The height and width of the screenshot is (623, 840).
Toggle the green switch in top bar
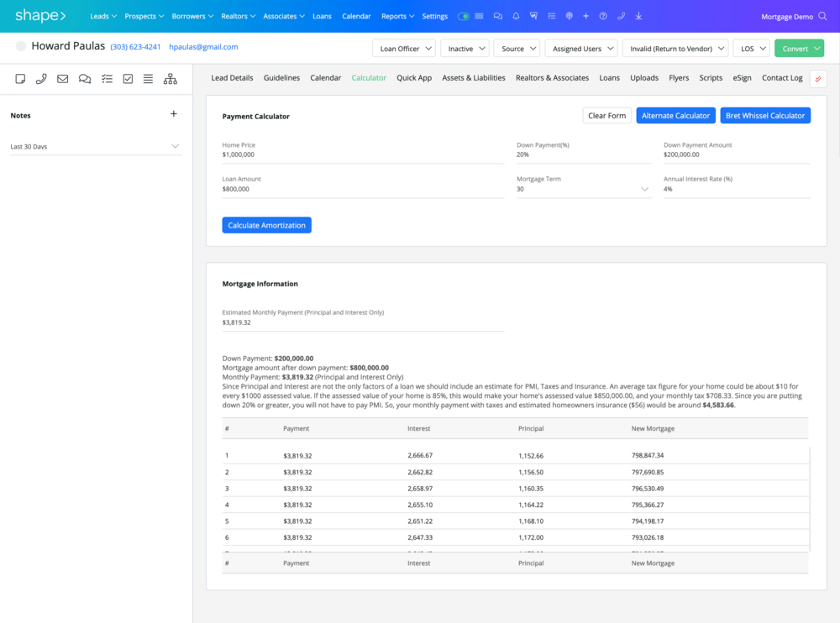(x=464, y=16)
